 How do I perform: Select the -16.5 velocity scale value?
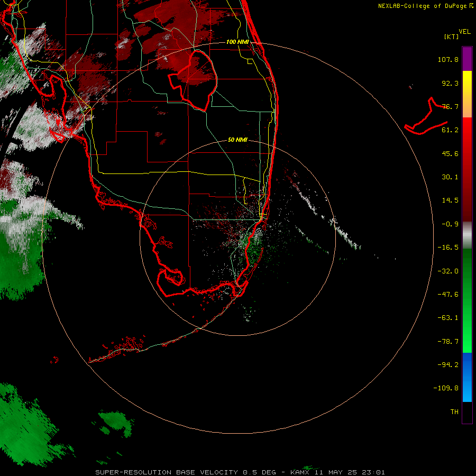click(448, 248)
